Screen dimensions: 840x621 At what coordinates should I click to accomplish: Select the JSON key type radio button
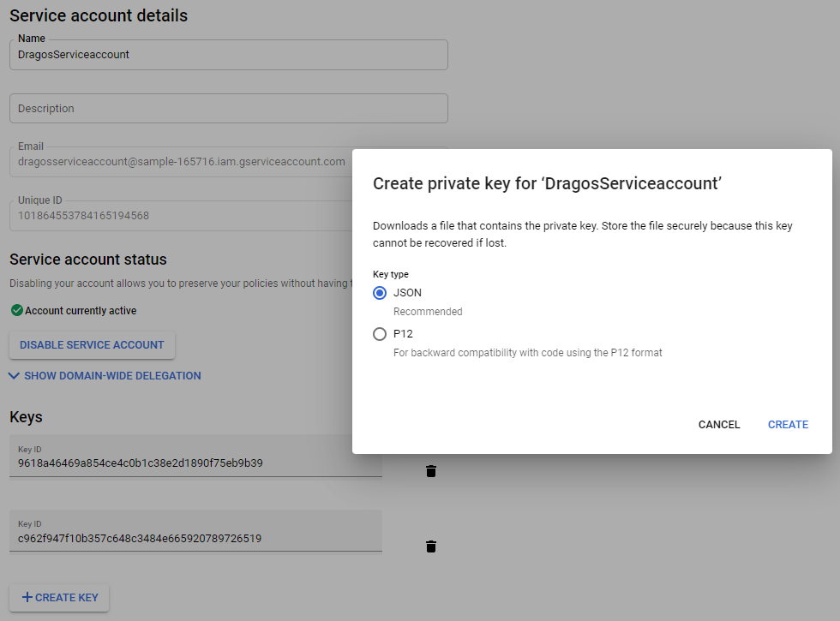tap(380, 293)
